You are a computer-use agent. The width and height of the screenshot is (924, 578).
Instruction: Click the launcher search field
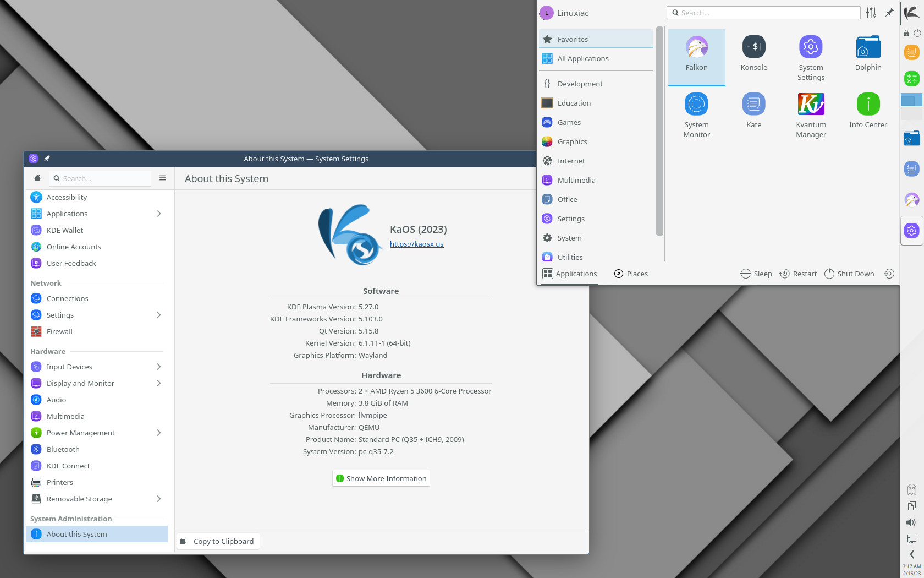[x=763, y=13]
